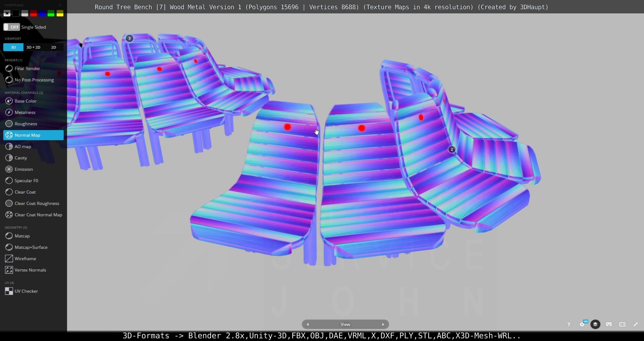Click the Emission sun icon
644x341 pixels.
[x=9, y=169]
